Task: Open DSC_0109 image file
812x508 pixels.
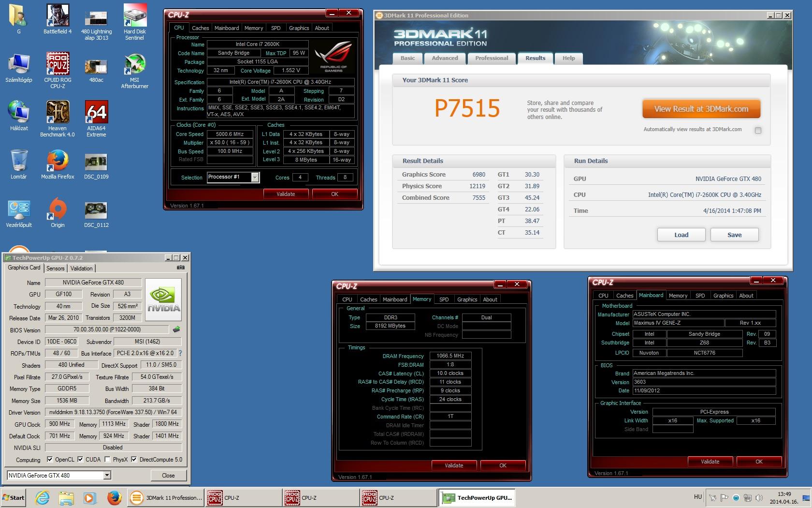Action: point(96,167)
